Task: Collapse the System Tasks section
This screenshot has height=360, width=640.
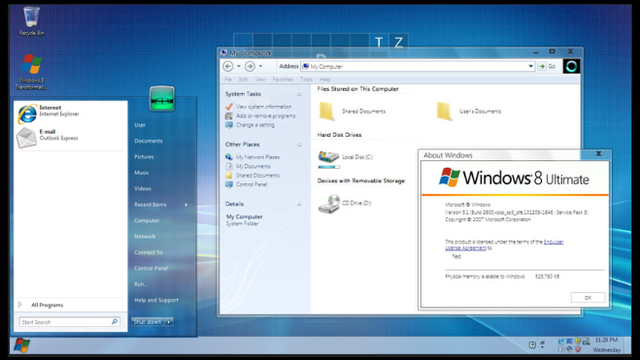Action: click(x=299, y=94)
